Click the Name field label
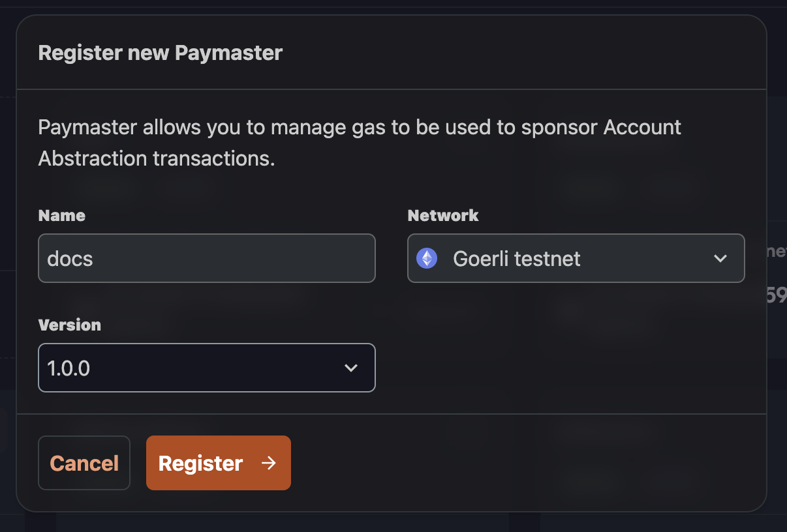 tap(61, 215)
